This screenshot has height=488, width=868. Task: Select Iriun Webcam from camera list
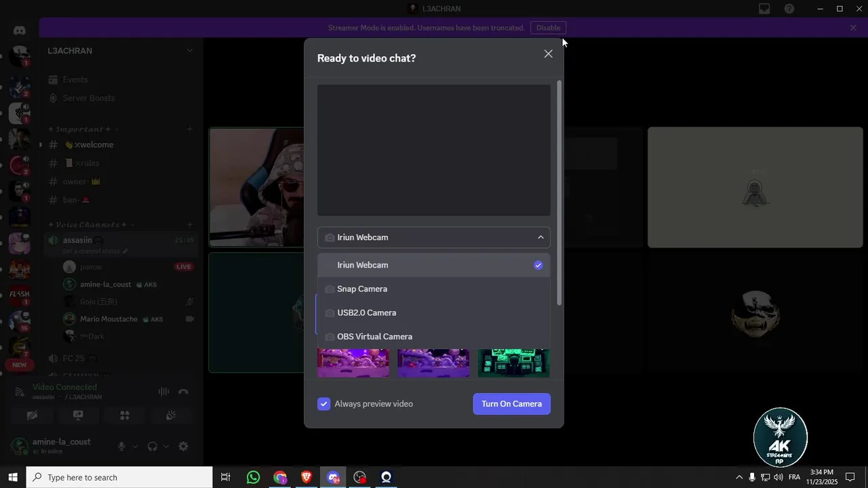coord(434,265)
